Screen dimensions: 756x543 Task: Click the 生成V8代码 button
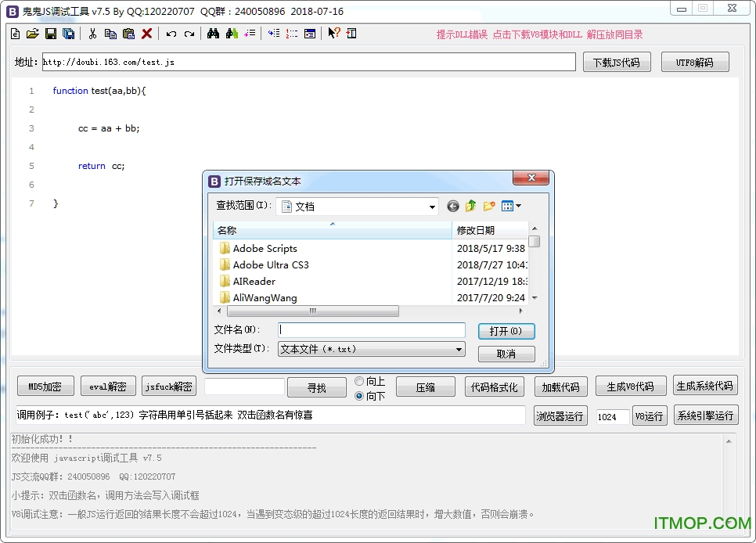coord(631,387)
